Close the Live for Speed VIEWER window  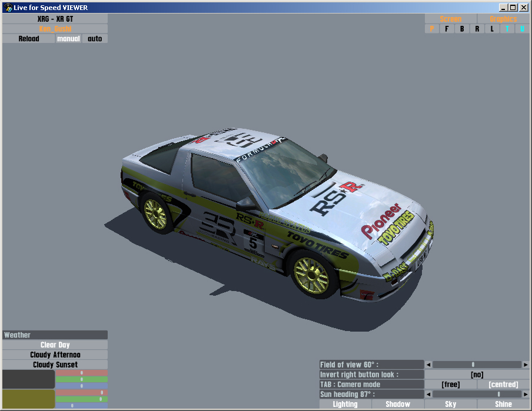click(x=524, y=8)
